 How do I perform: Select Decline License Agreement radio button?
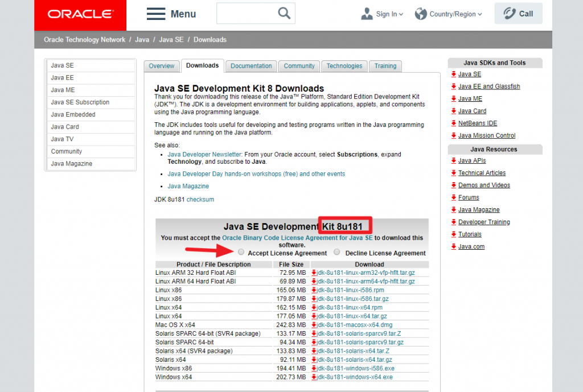point(337,252)
